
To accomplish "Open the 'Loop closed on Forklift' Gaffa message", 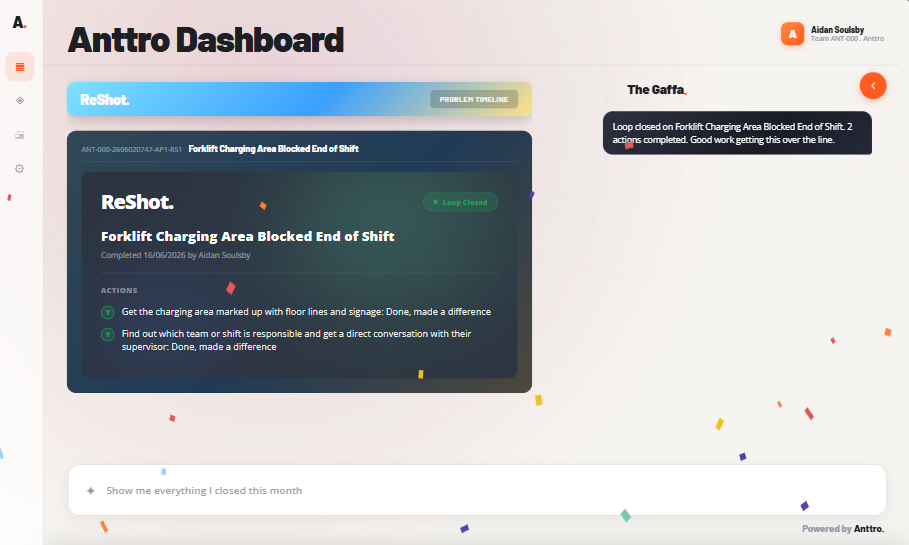I will (737, 133).
